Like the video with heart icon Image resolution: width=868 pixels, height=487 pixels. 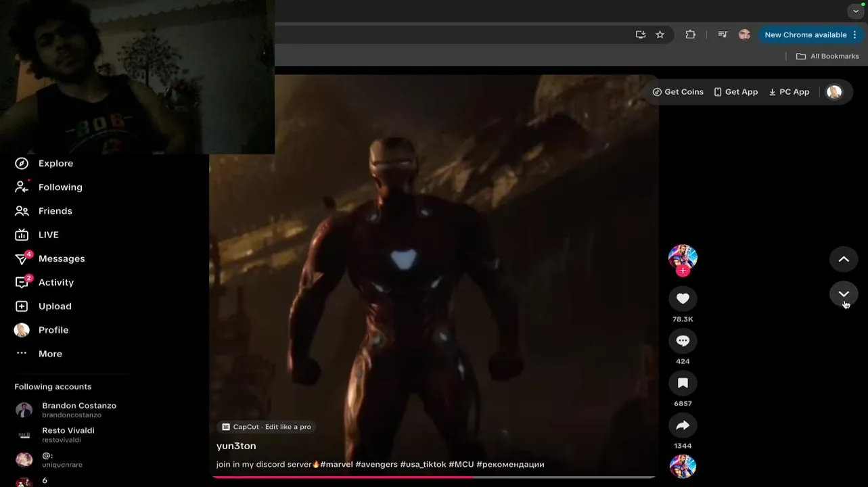pyautogui.click(x=683, y=298)
